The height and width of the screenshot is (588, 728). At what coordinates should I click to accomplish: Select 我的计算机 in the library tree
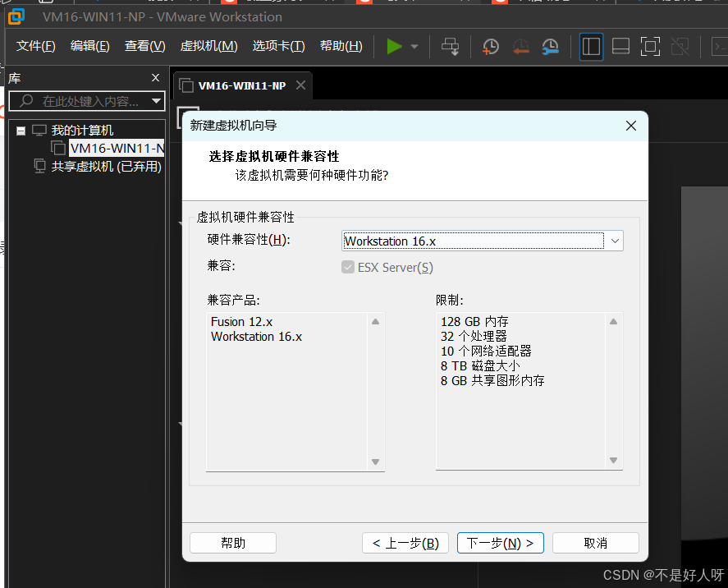(82, 131)
